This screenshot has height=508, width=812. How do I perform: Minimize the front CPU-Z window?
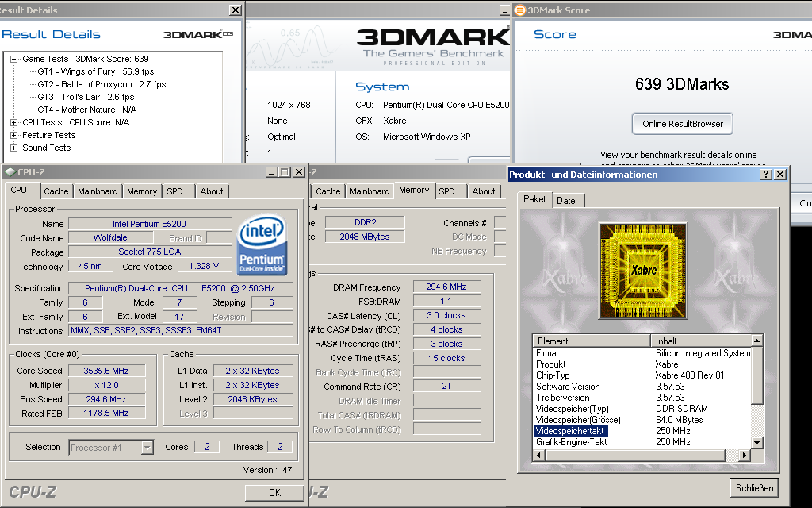(x=271, y=172)
